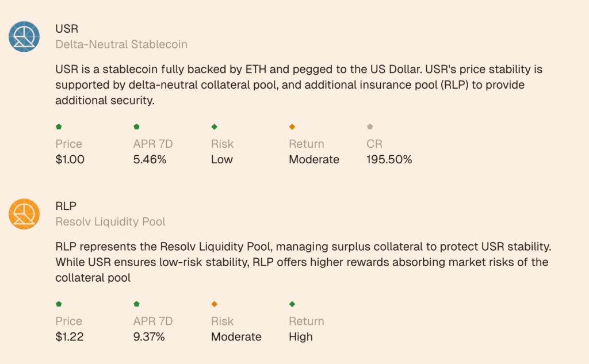Open the RLP token title
This screenshot has width=589, height=364.
pos(66,206)
